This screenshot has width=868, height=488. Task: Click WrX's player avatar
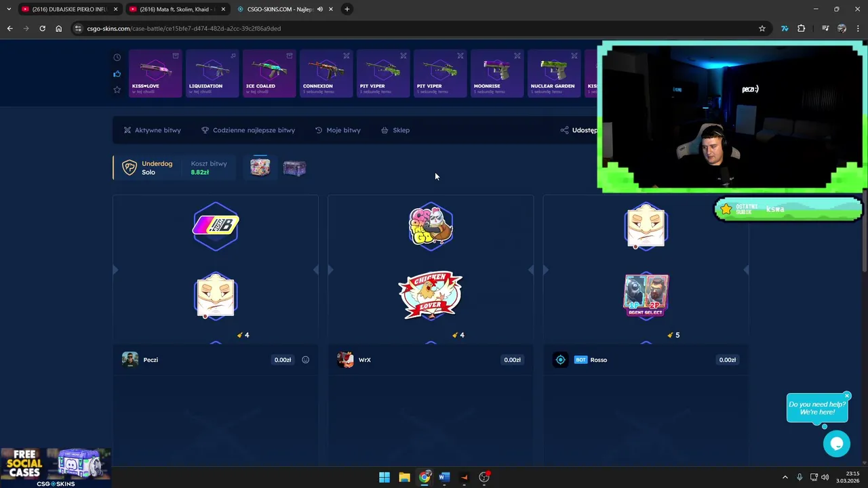point(345,360)
